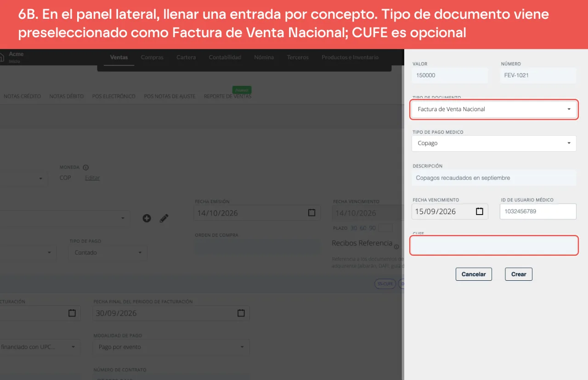Open the Terceros menu
588x380 pixels.
298,57
